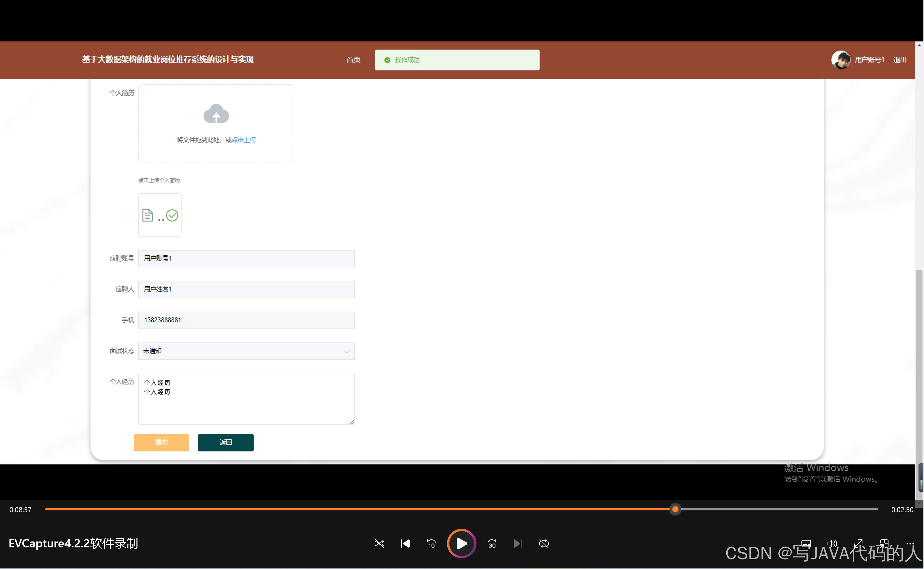Open the subtitles and captions menu
The image size is (924, 569).
pyautogui.click(x=806, y=544)
